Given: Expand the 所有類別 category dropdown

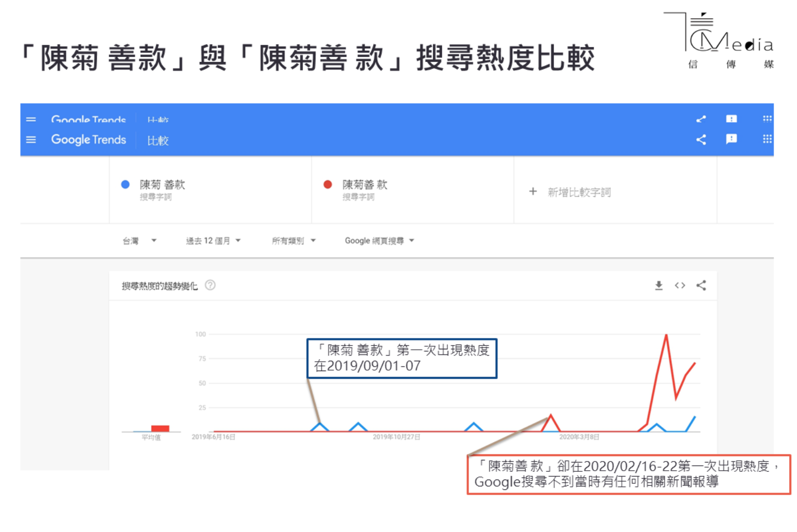Looking at the screenshot, I should tap(294, 241).
